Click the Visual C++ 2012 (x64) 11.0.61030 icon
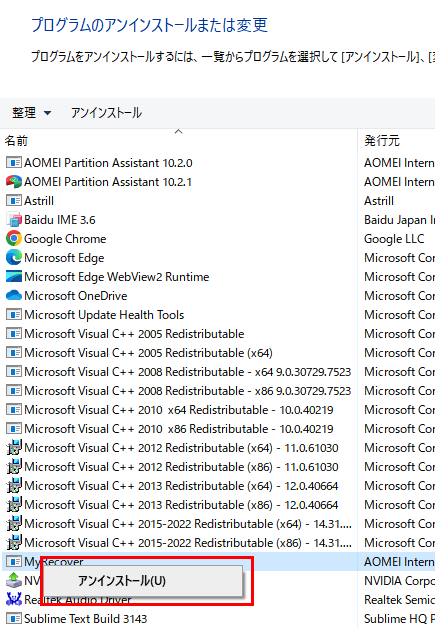 pyautogui.click(x=14, y=447)
